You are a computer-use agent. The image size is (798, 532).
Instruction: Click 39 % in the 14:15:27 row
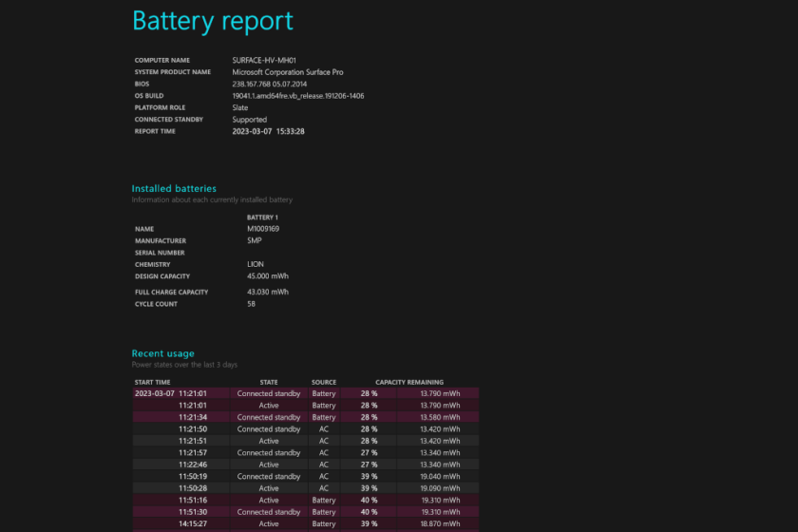click(x=369, y=523)
